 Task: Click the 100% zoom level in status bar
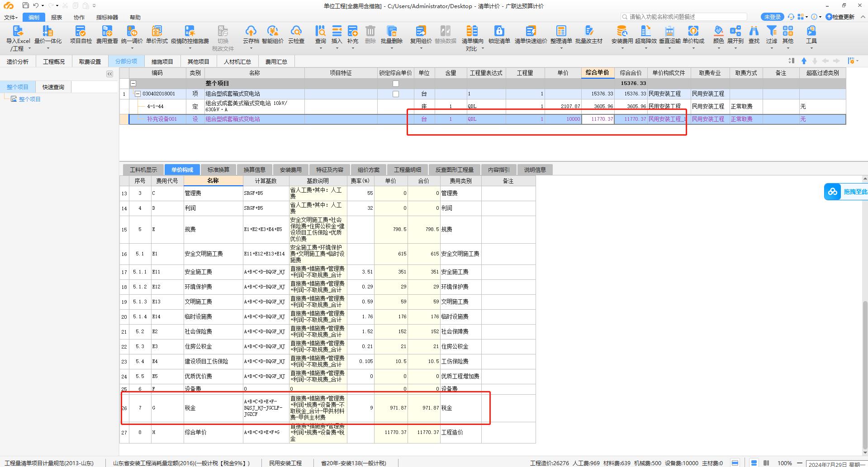tap(785, 463)
